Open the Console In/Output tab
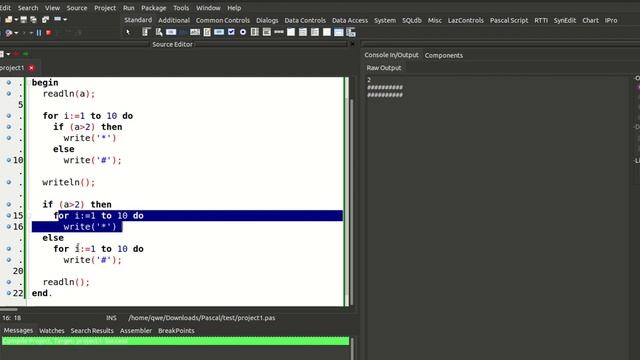The width and height of the screenshot is (640, 360). point(391,55)
